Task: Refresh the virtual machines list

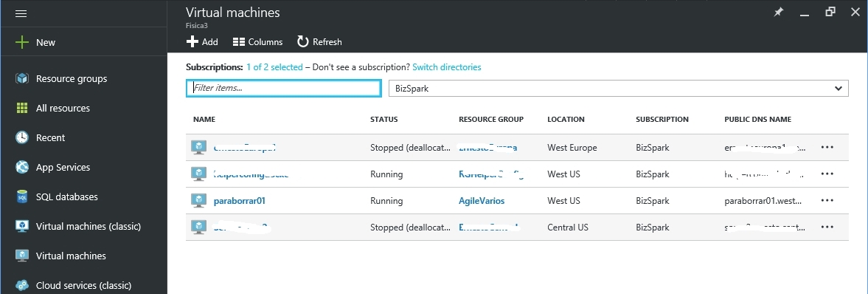Action: 319,41
